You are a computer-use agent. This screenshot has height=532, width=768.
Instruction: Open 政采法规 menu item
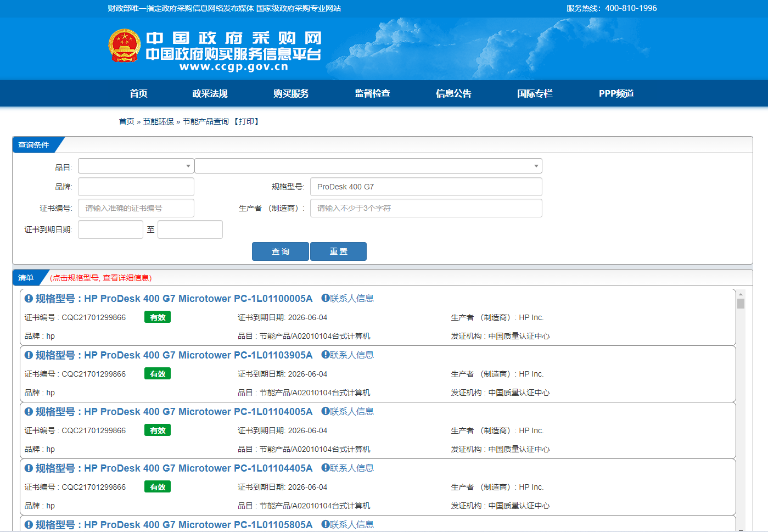coord(210,93)
